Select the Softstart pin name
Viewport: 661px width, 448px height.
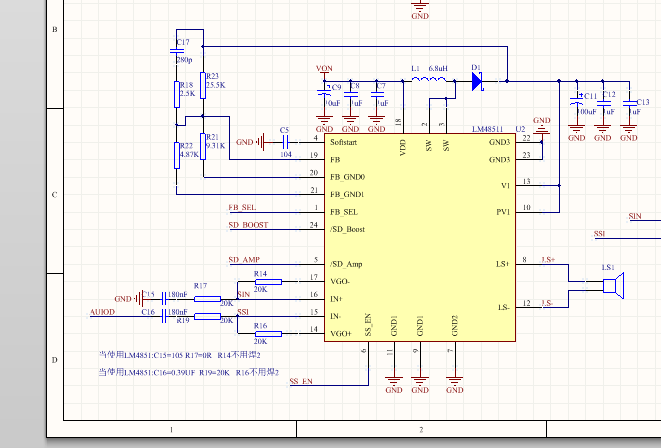[344, 142]
